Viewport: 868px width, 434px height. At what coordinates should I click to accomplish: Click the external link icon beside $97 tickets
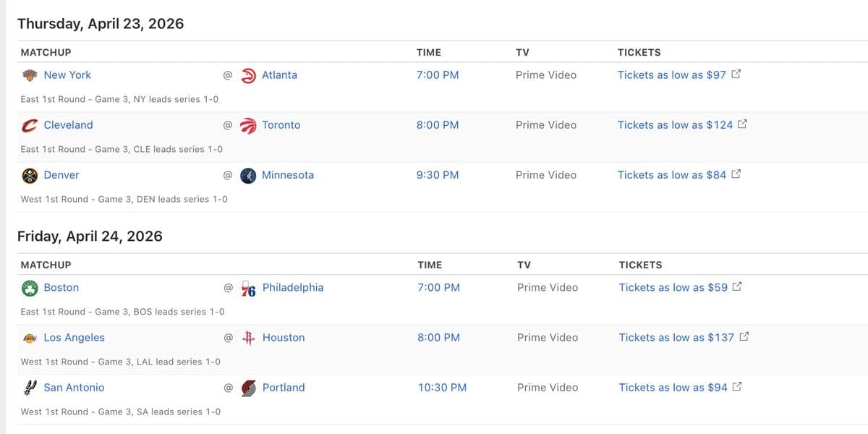(736, 74)
